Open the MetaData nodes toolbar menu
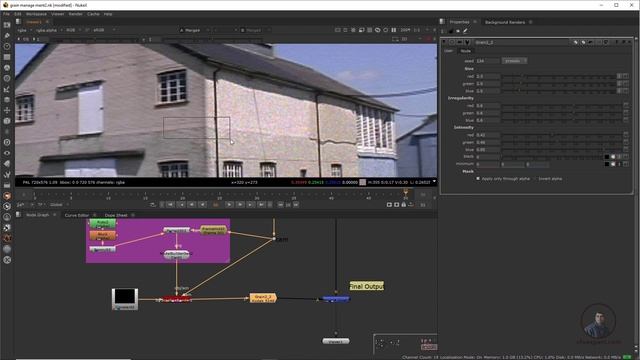 (x=7, y=164)
